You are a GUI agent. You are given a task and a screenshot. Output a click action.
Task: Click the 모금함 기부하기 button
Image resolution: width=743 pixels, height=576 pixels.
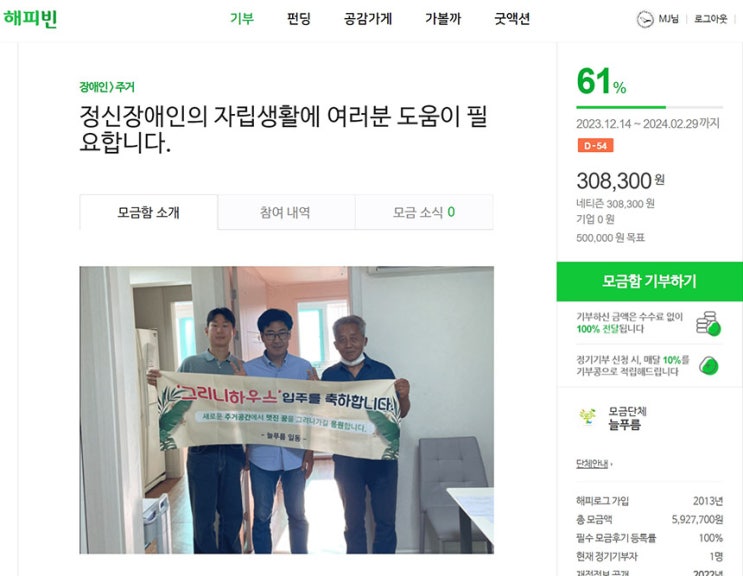649,281
